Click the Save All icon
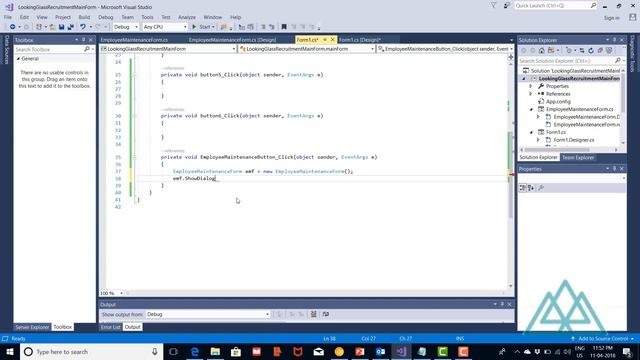Image resolution: width=640 pixels, height=360 pixels. tap(71, 27)
